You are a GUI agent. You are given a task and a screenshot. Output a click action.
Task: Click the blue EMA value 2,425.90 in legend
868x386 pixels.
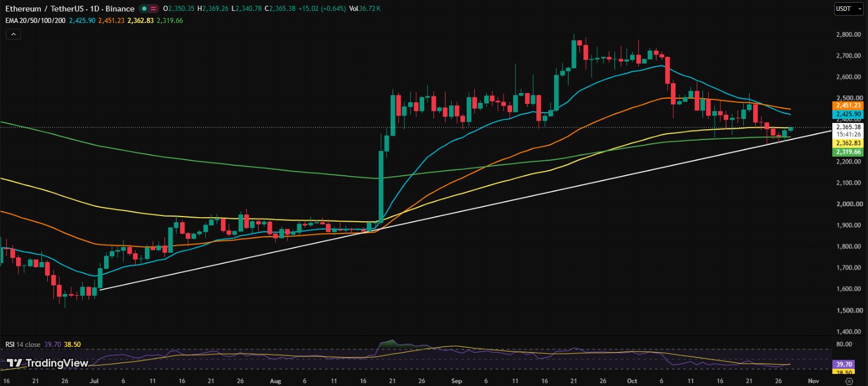point(82,20)
